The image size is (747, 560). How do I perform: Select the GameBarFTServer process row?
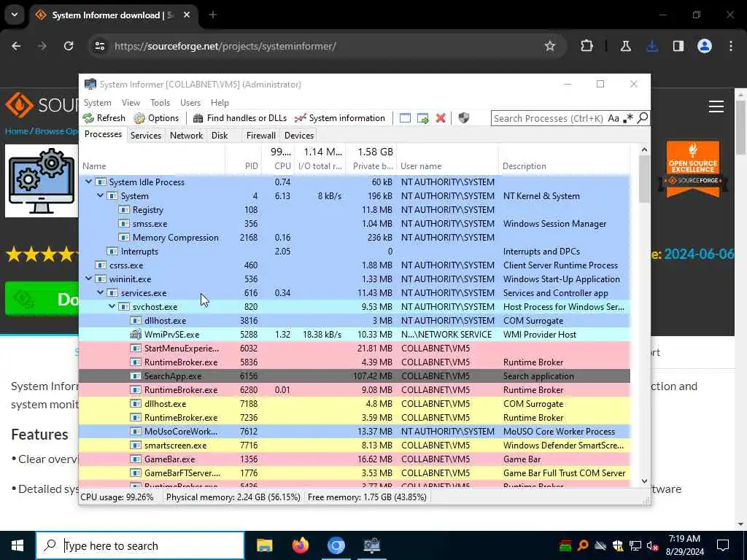355,472
